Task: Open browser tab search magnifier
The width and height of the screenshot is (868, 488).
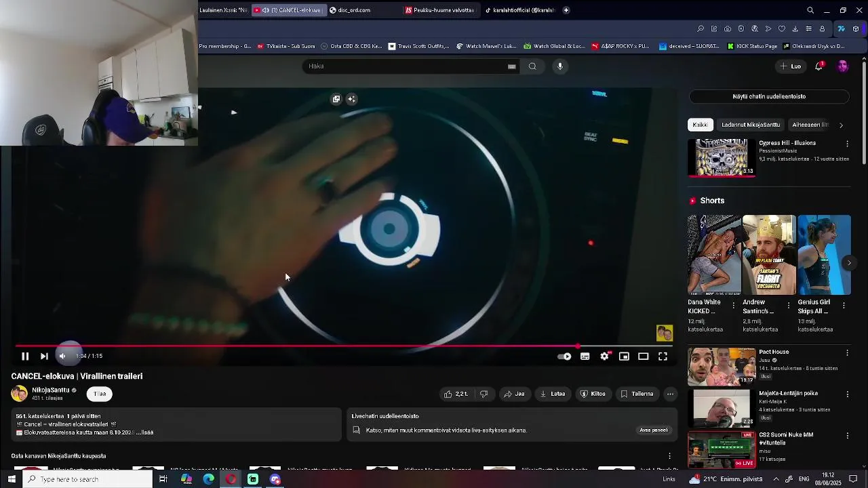Action: (810, 10)
